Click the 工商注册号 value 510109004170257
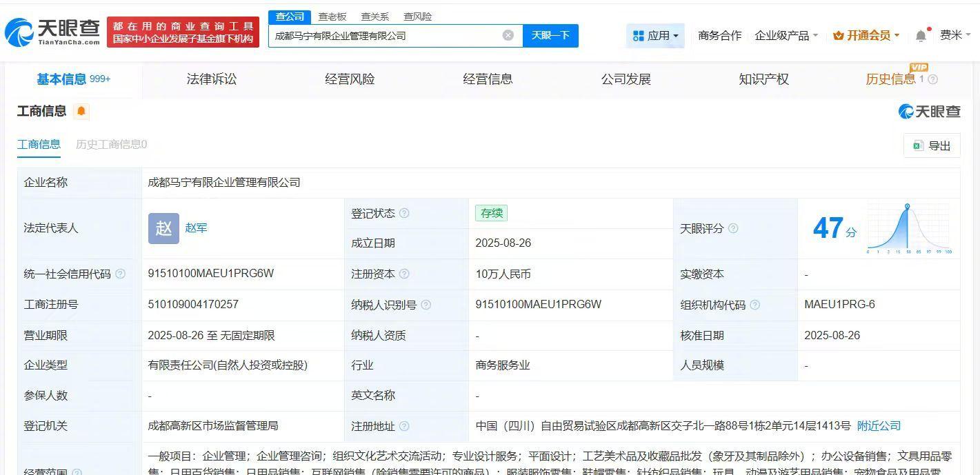Screen dimensions: 980x475 [x=193, y=305]
